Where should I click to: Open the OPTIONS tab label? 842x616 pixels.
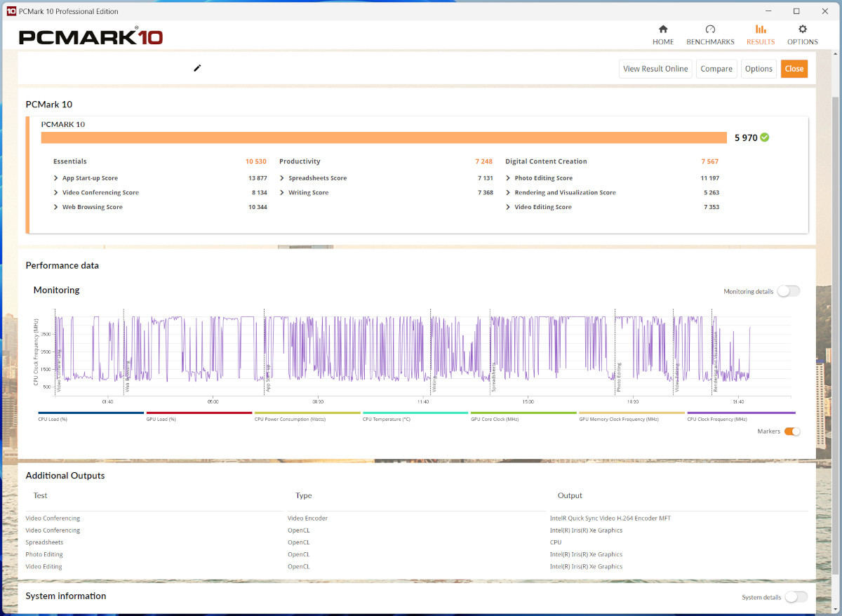[x=803, y=42]
